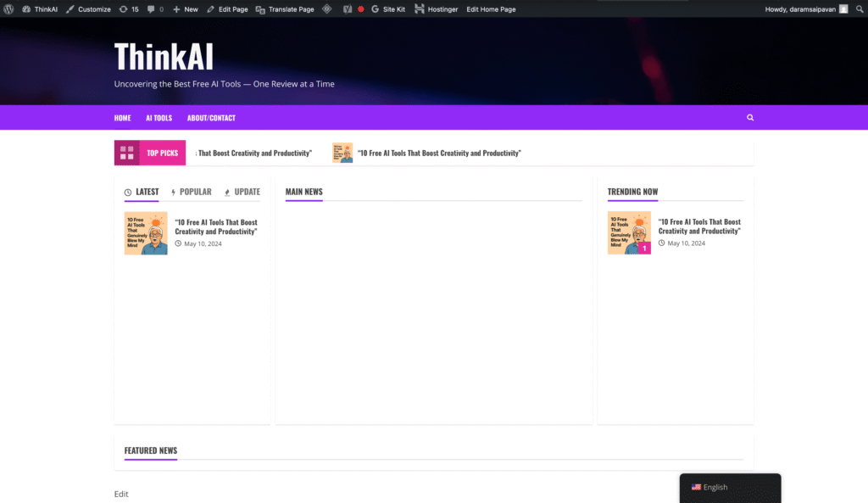
Task: Open comments bubble in admin bar
Action: 156,8
